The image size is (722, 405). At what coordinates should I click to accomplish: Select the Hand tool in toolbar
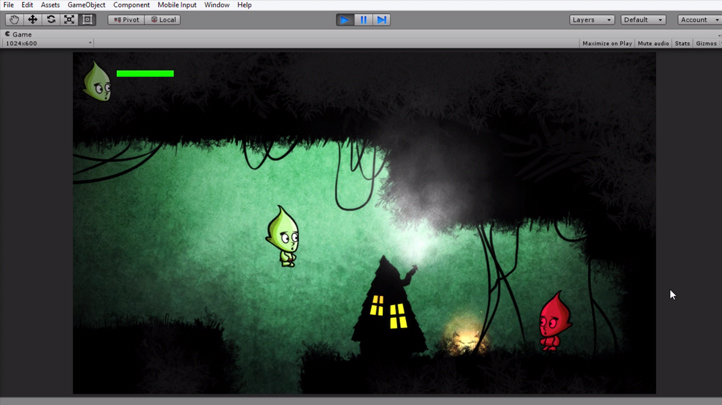(14, 20)
